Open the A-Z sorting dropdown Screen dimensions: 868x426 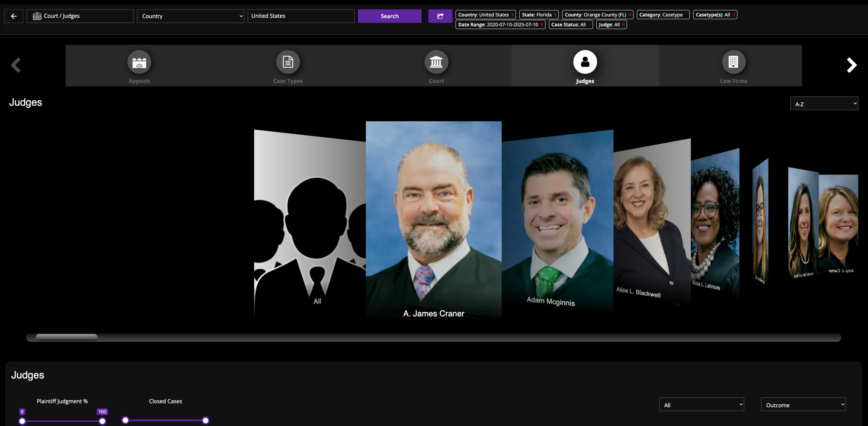pos(824,103)
